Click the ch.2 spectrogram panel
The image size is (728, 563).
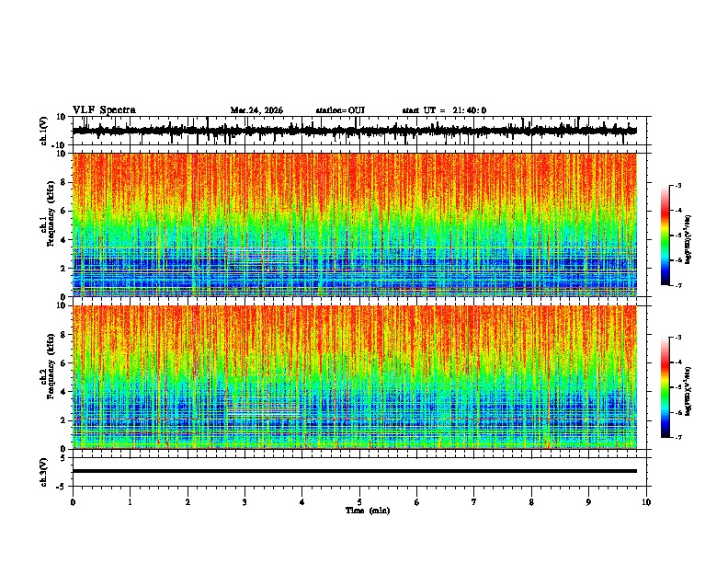coord(355,377)
